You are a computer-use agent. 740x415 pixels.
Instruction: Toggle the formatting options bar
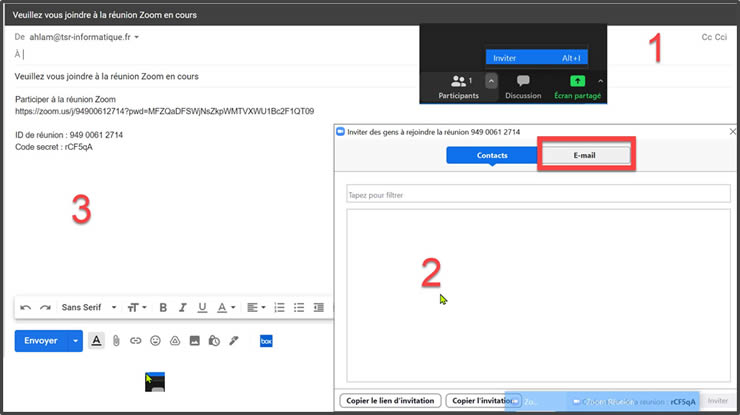96,340
